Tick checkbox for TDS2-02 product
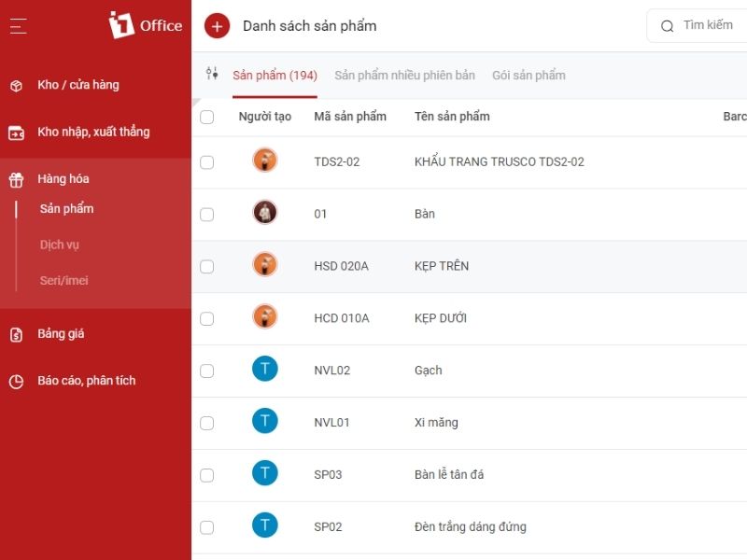Screen dimensions: 747x560 [x=206, y=162]
